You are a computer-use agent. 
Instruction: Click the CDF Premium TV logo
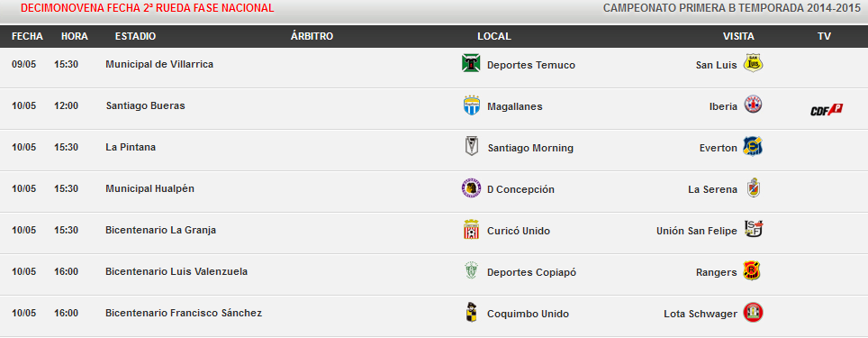click(x=827, y=110)
